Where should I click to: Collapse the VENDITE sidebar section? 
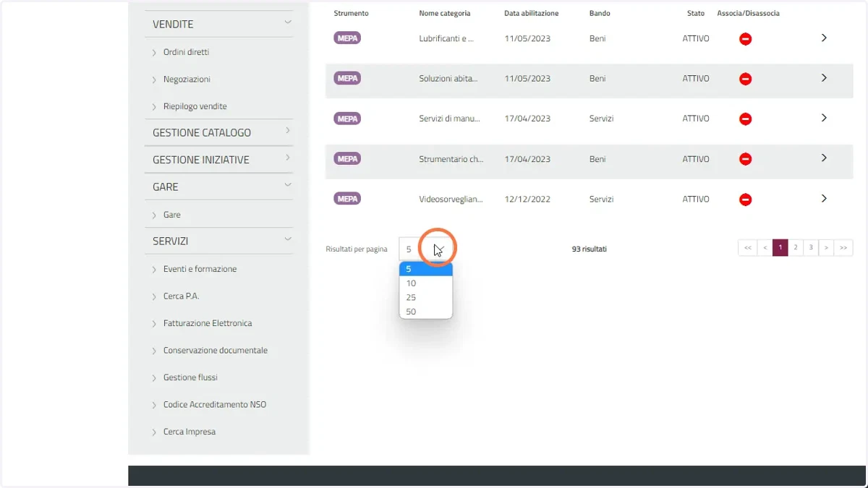coord(288,22)
